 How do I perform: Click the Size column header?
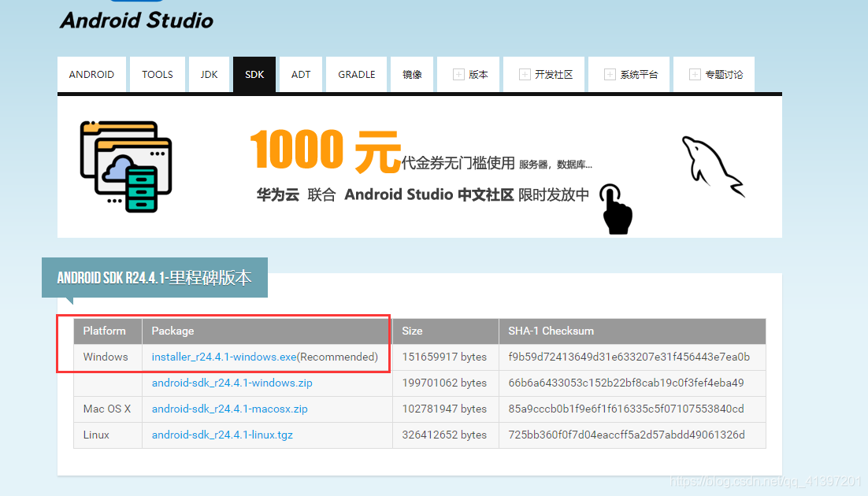point(446,331)
